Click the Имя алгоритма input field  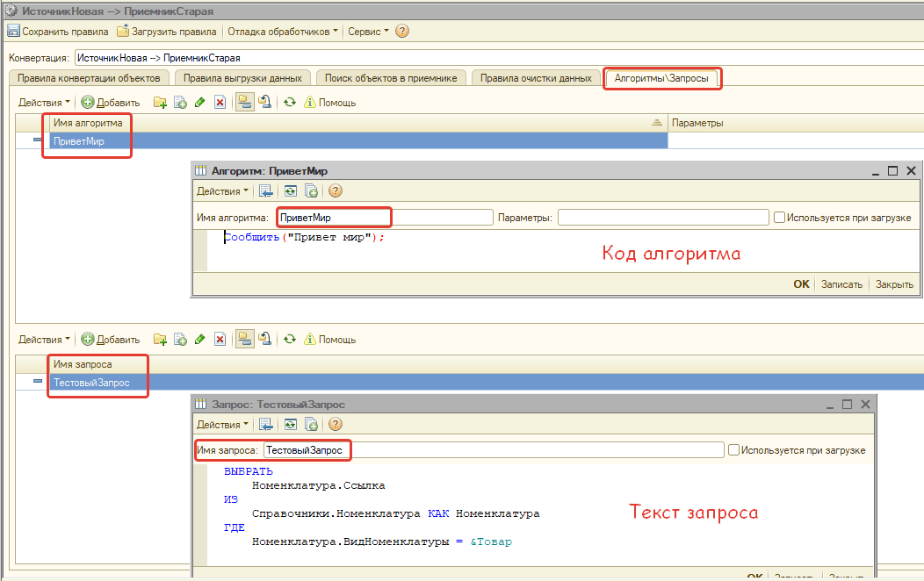pos(385,217)
